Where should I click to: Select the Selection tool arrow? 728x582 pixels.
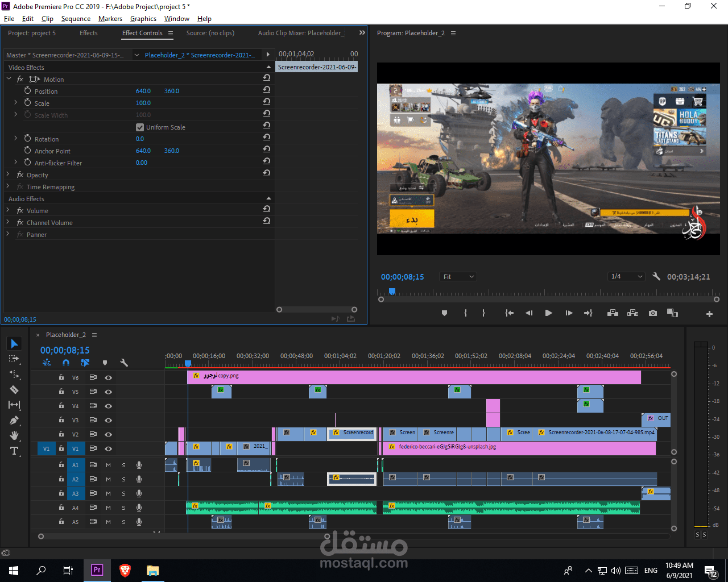coord(14,343)
